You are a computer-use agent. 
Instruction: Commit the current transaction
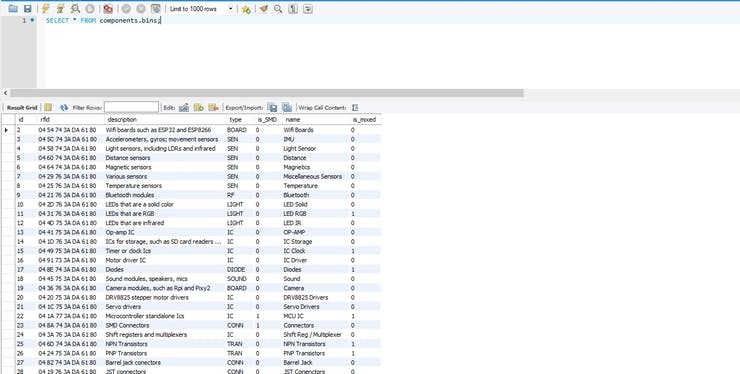(126, 8)
